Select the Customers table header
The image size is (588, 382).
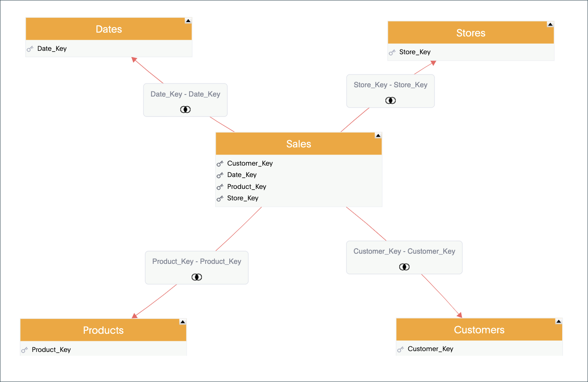479,330
